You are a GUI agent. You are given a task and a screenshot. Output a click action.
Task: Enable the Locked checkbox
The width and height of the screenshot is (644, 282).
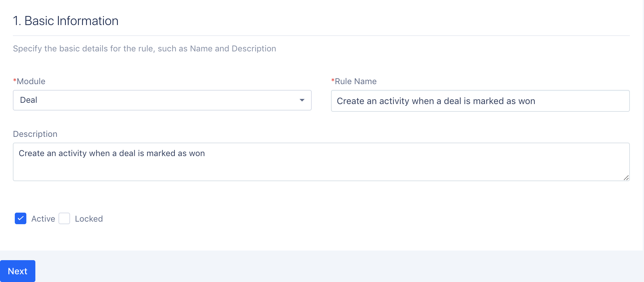point(64,218)
